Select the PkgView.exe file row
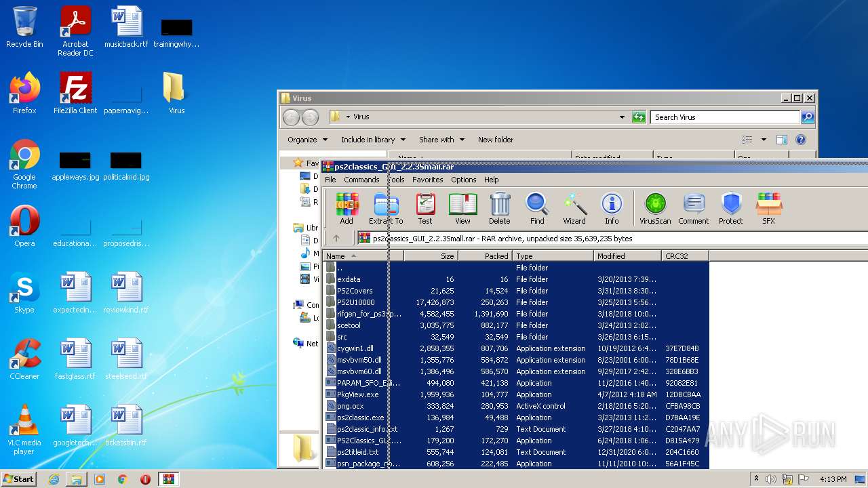Screen dimensions: 868x488 point(515,394)
